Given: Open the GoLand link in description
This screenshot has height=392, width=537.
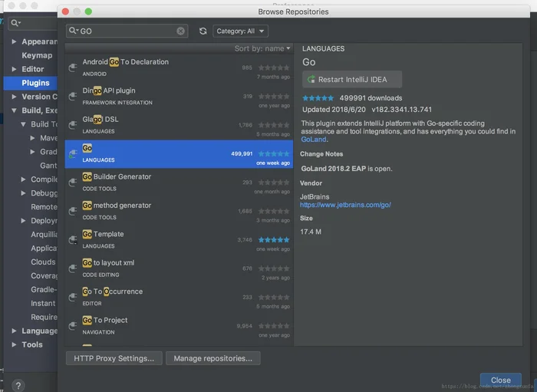Looking at the screenshot, I should tap(313, 140).
